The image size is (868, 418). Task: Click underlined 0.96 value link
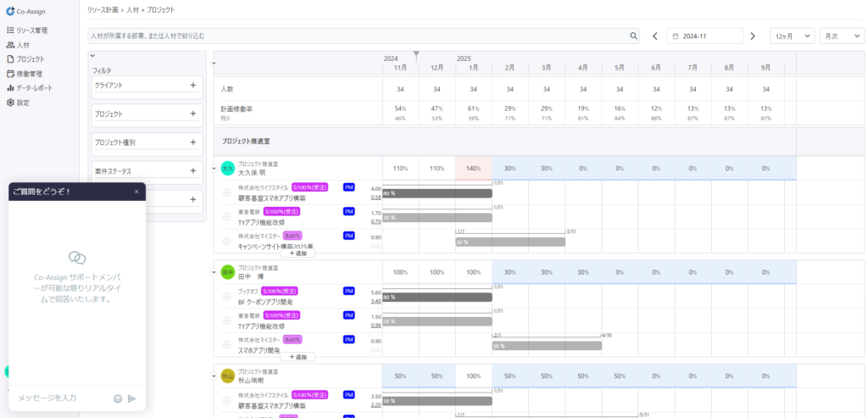pyautogui.click(x=376, y=326)
